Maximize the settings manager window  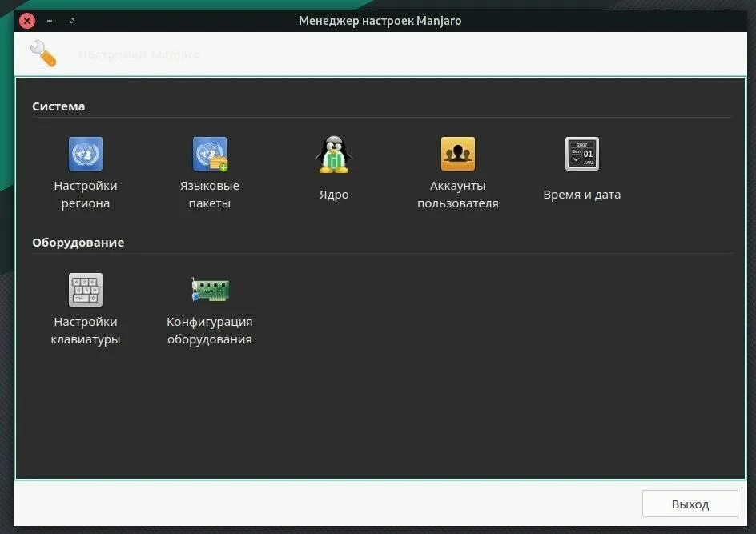point(72,21)
